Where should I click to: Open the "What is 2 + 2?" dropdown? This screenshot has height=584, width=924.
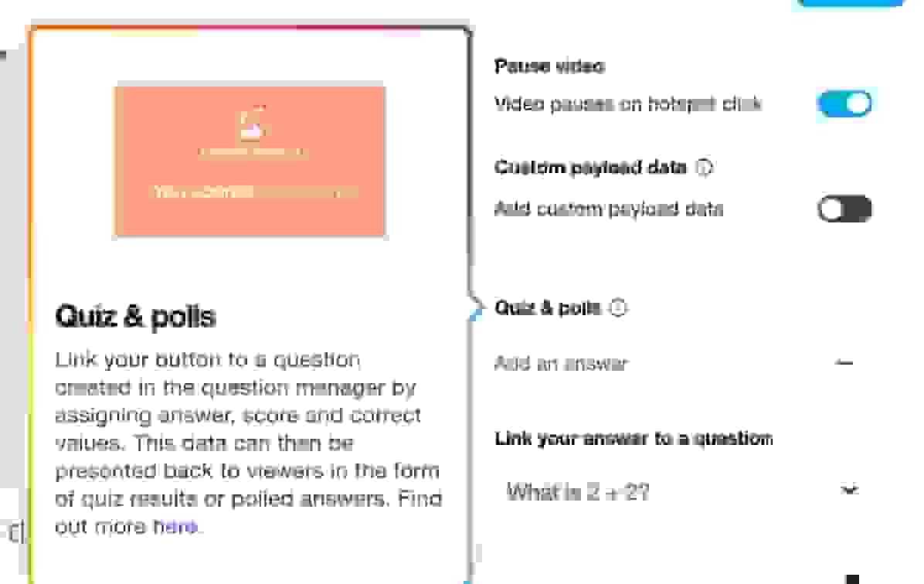[x=680, y=491]
